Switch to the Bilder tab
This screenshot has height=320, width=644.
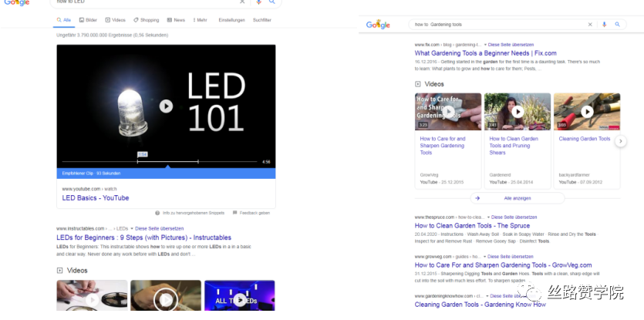pyautogui.click(x=88, y=20)
